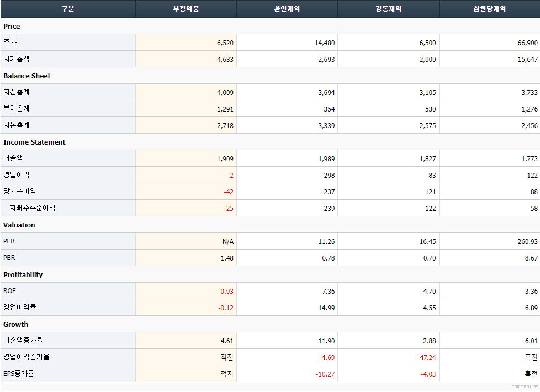Click the 2,000 market cap cell
This screenshot has width=540, height=392.
click(x=389, y=59)
